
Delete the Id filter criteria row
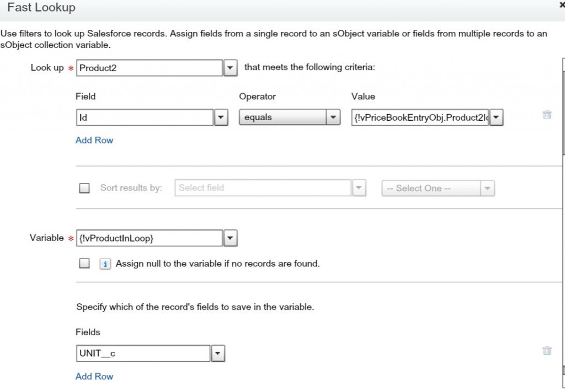[x=547, y=115]
